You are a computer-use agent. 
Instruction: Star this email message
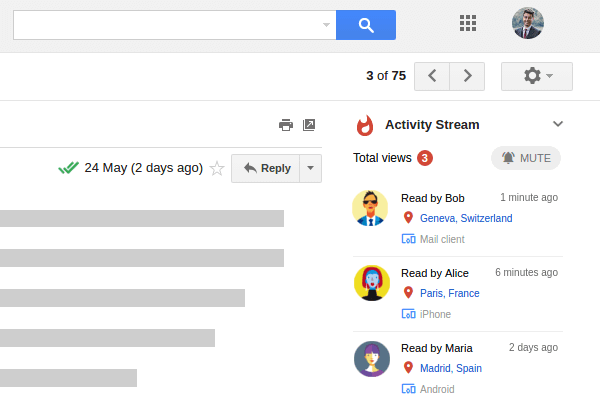coord(217,168)
